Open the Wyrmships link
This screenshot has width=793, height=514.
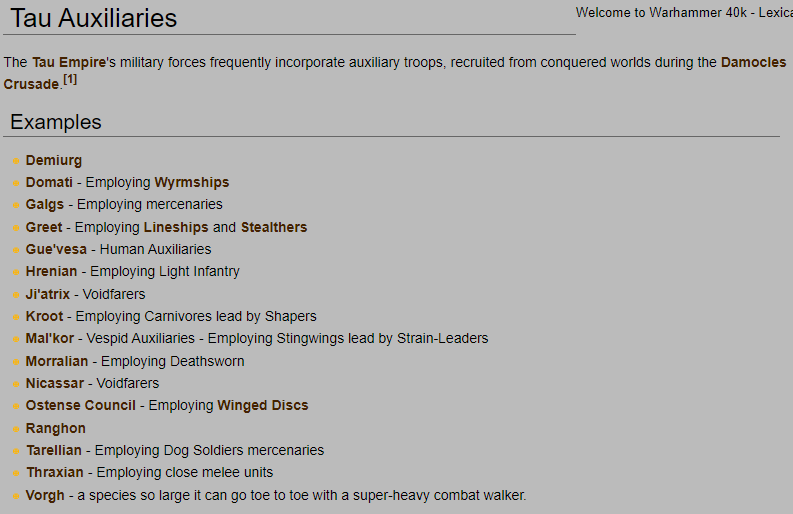192,182
